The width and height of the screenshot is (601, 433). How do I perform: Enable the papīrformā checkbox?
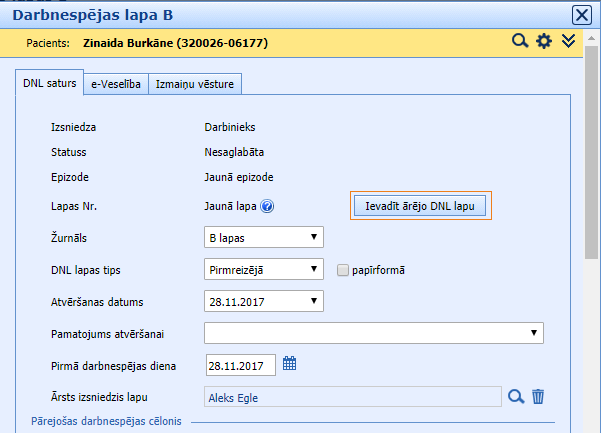click(x=342, y=270)
